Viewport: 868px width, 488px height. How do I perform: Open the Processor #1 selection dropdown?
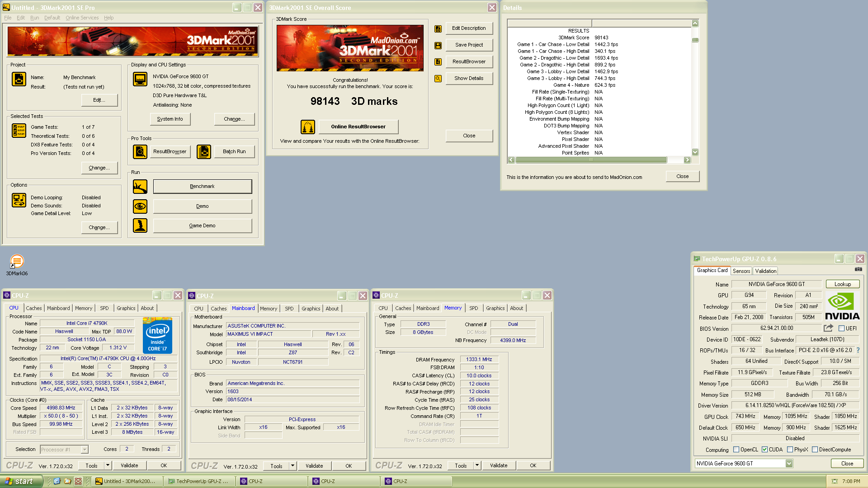pos(85,450)
